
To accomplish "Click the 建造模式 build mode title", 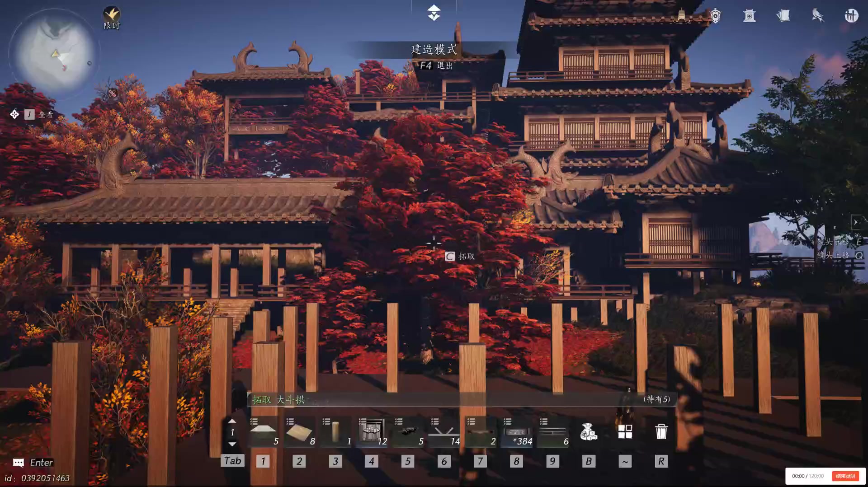I will point(434,49).
